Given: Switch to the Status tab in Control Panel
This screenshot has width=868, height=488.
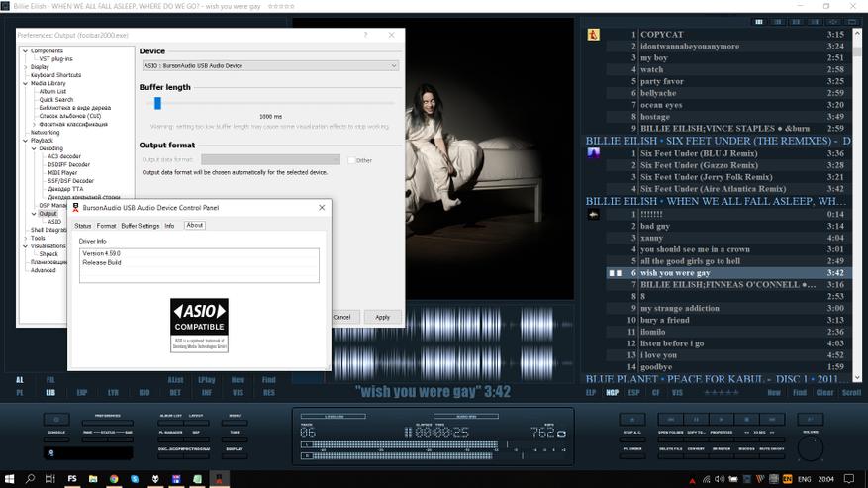Looking at the screenshot, I should pyautogui.click(x=82, y=226).
